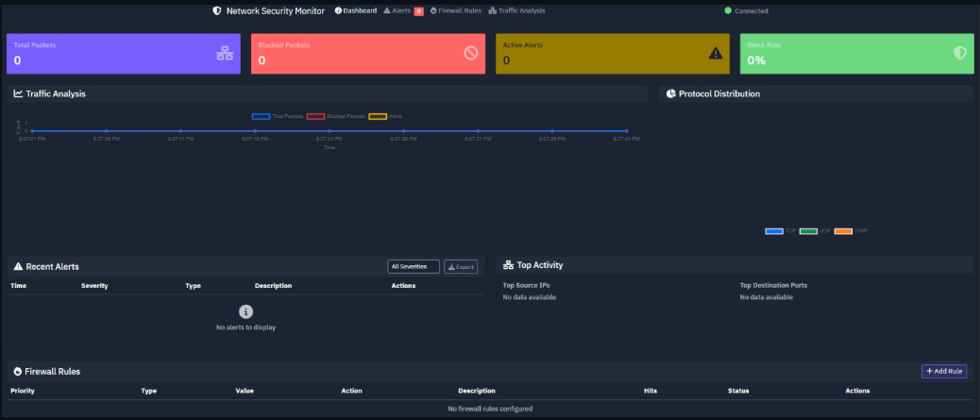Open Traffic Analysis in navigation bar
The height and width of the screenshot is (420, 980).
516,10
